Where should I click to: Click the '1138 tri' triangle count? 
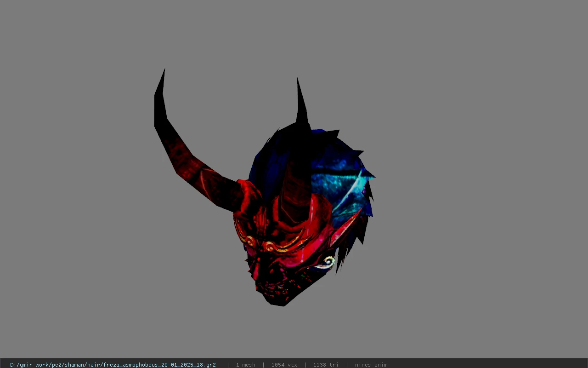click(326, 365)
